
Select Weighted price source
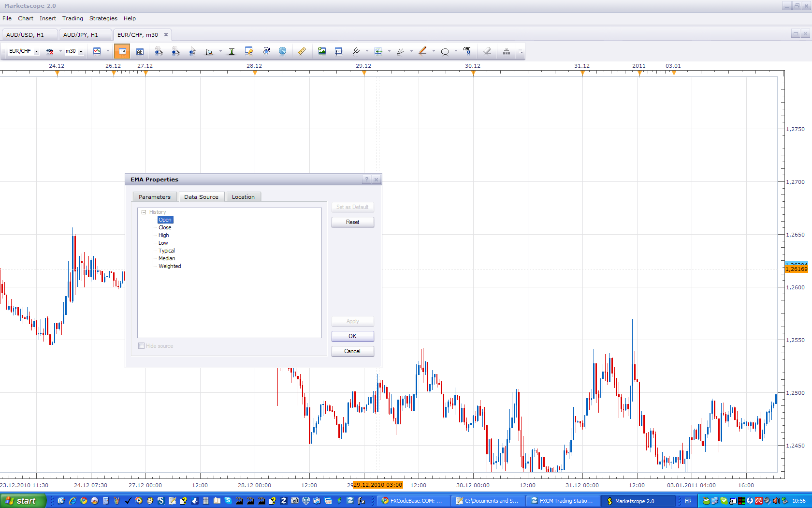pos(170,266)
